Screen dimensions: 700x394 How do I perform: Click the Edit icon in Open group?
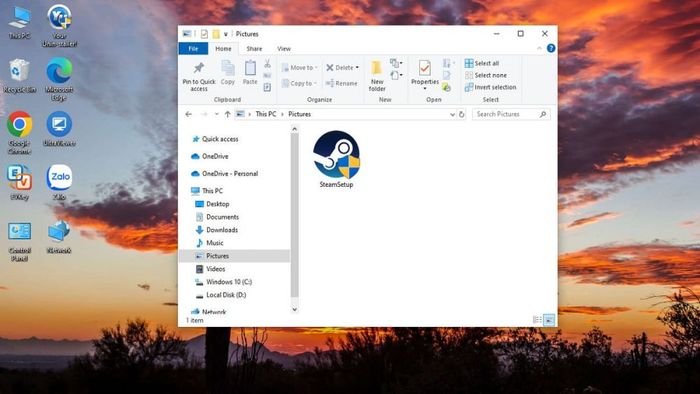pyautogui.click(x=446, y=76)
